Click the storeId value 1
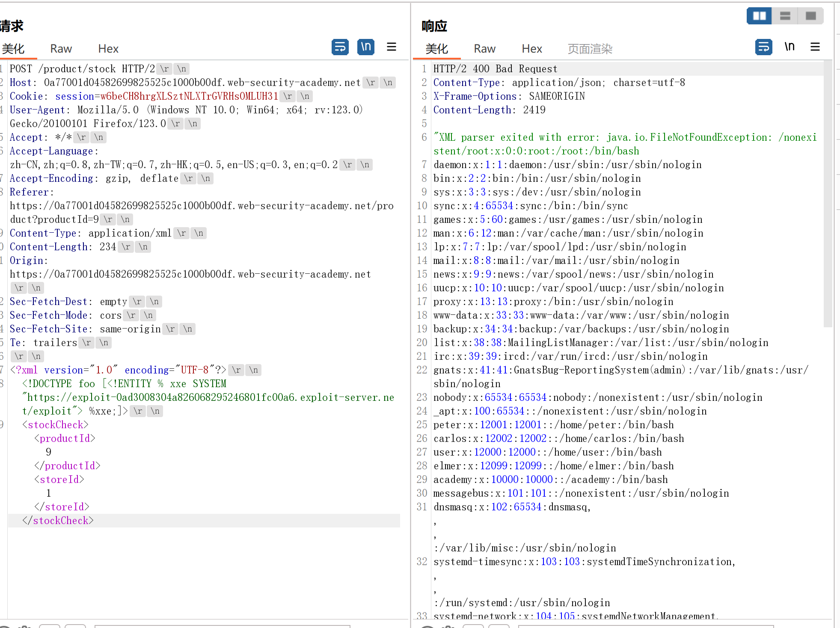The height and width of the screenshot is (628, 840). [48, 493]
